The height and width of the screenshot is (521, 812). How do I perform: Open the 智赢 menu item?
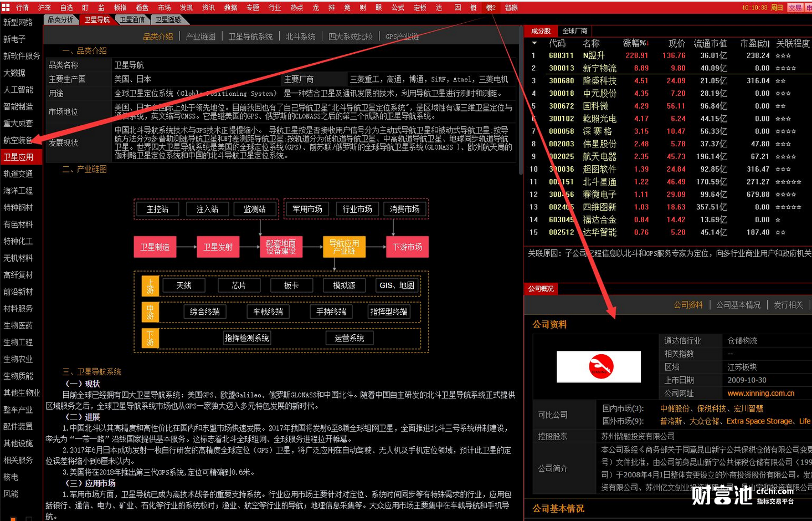tap(511, 8)
